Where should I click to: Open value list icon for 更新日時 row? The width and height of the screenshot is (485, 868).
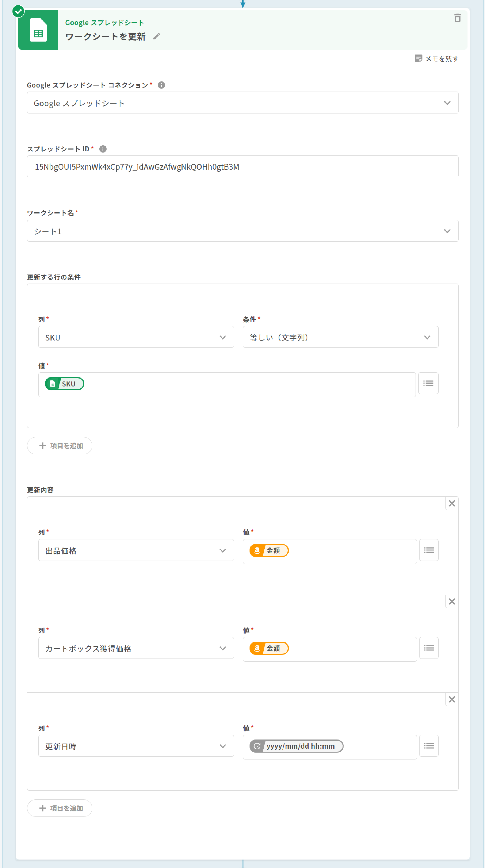tap(429, 746)
